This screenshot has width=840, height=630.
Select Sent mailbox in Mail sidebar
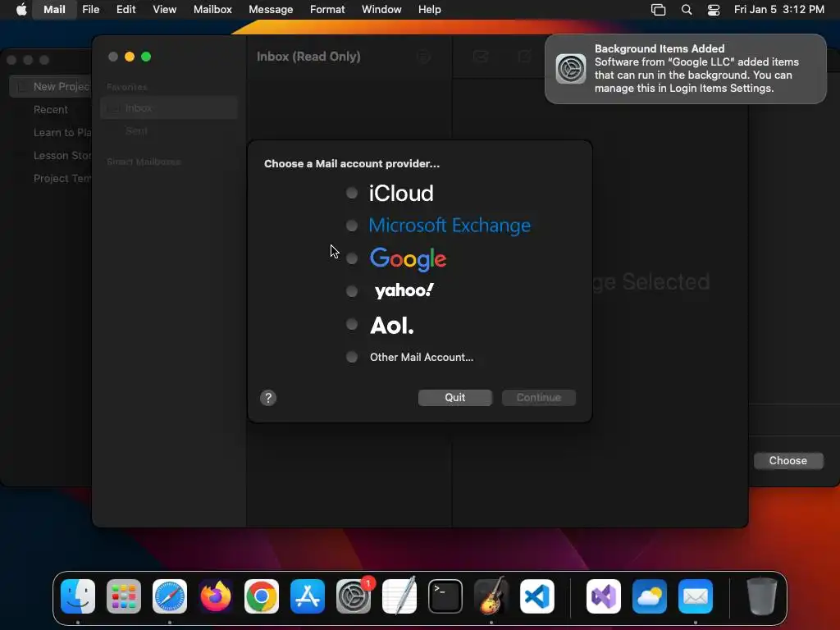pyautogui.click(x=169, y=130)
